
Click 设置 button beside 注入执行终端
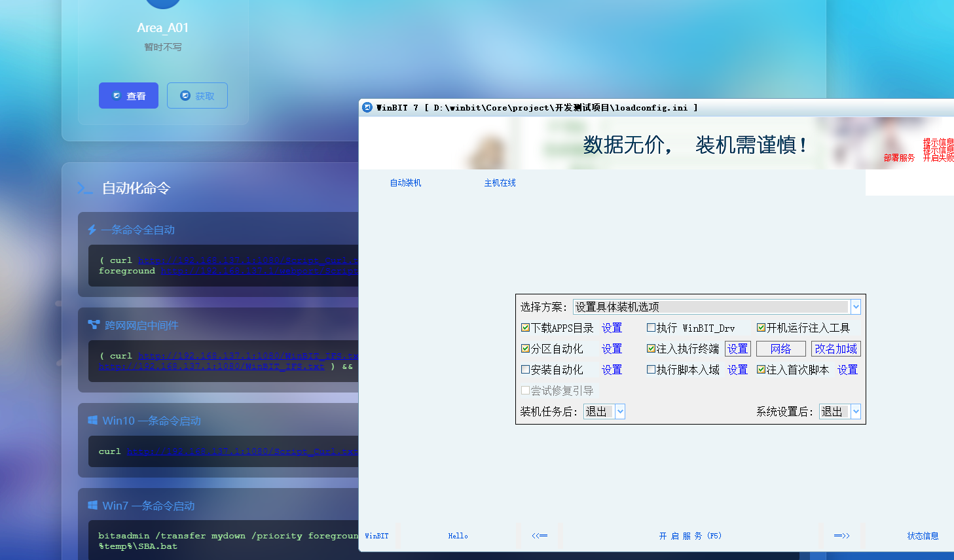click(737, 349)
